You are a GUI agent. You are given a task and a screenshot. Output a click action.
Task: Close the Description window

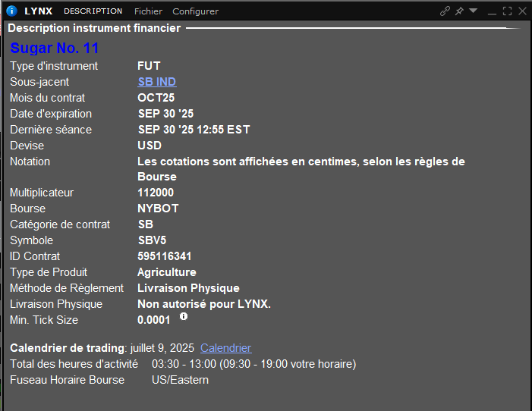[522, 11]
